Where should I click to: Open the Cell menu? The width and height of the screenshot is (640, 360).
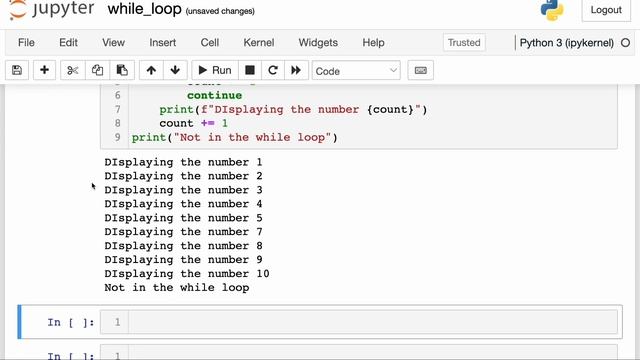click(x=210, y=42)
